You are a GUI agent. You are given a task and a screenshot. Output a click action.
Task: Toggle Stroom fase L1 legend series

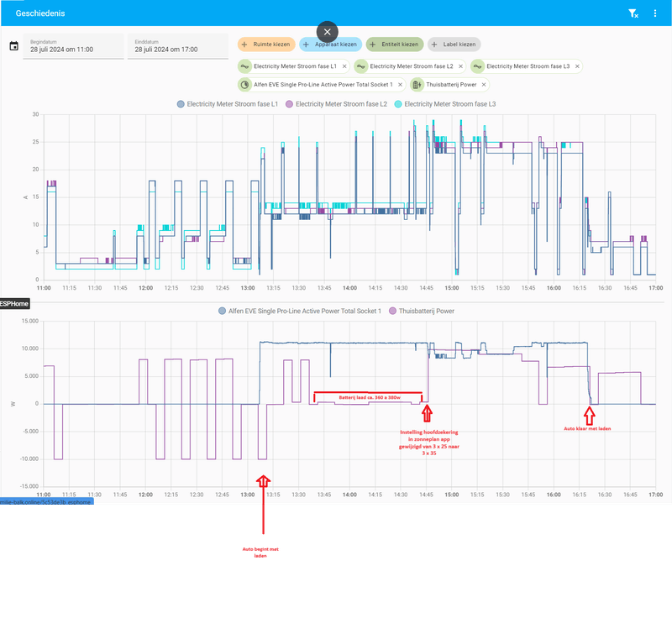[228, 104]
